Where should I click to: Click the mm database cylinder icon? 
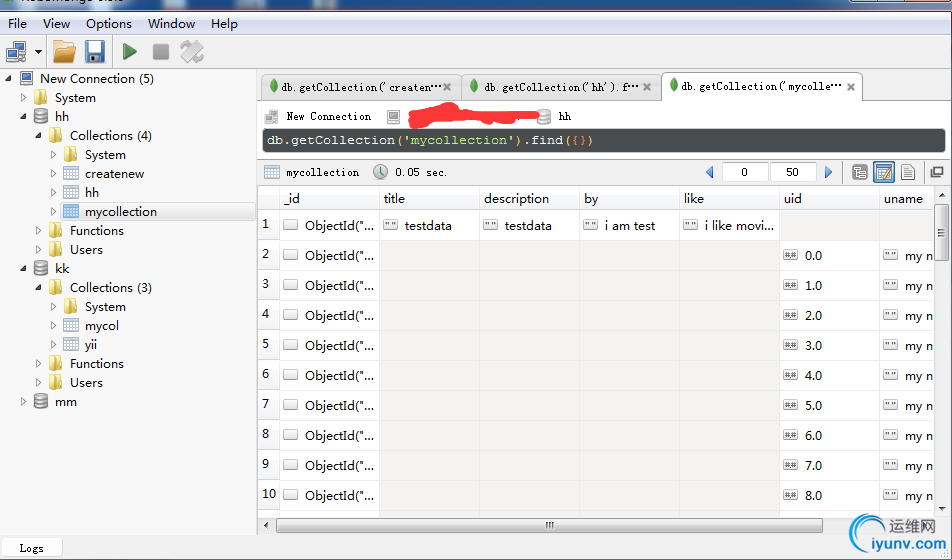click(x=41, y=401)
